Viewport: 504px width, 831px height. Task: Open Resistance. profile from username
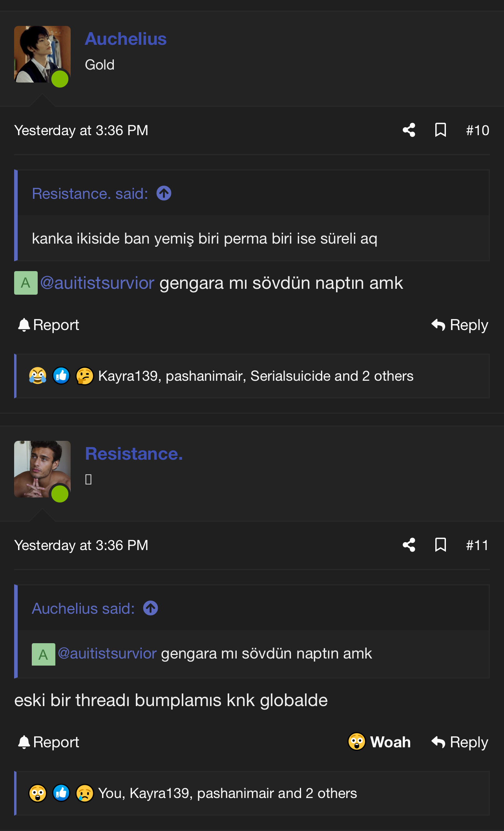tap(134, 454)
